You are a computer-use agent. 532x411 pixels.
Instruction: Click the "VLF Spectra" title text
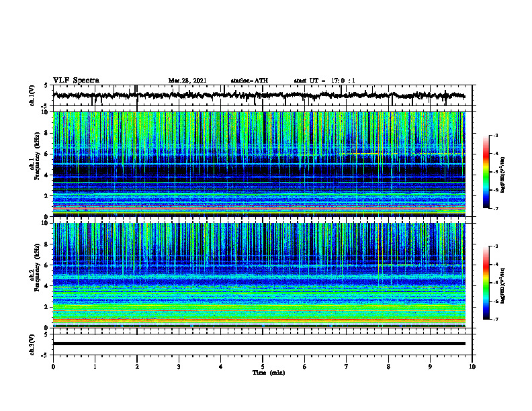tap(76, 81)
